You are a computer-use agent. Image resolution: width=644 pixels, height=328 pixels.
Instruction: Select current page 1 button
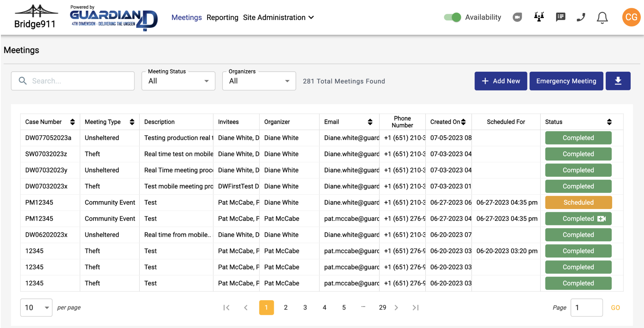pyautogui.click(x=266, y=307)
